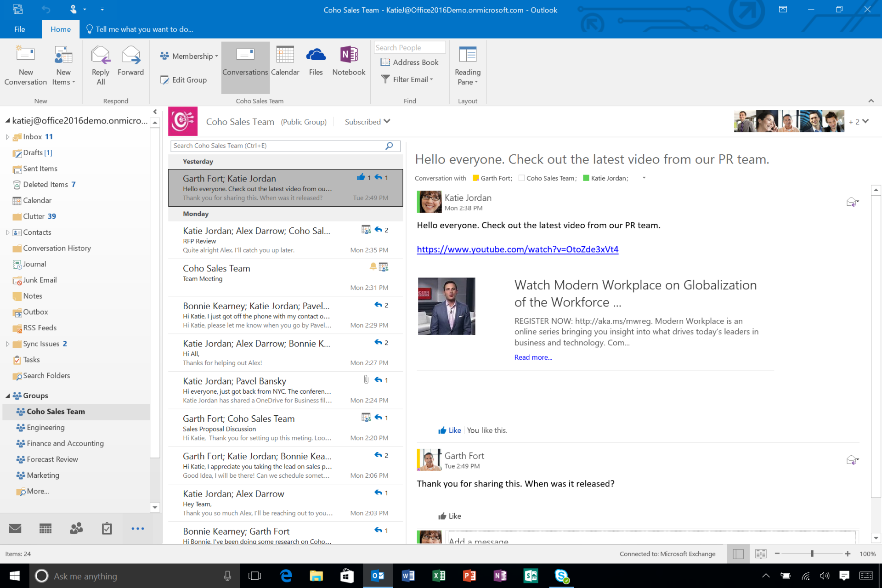The image size is (882, 588).
Task: Expand the Sync Issues folder
Action: point(7,343)
